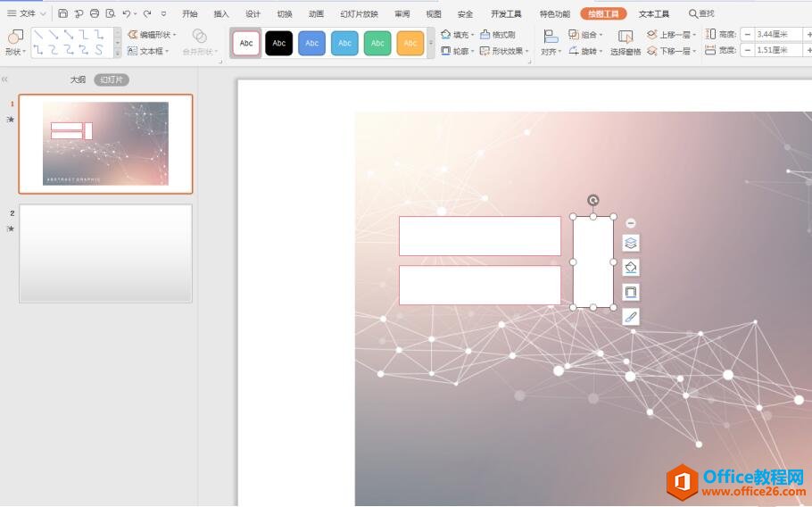Open the Align (对齐) dropdown
Screen dimensions: 812x507
click(551, 52)
